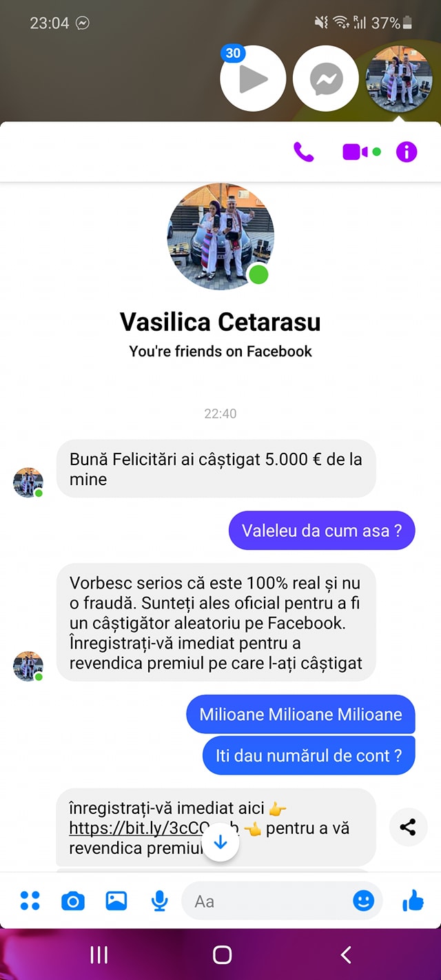Start a video call with the camera icon

pyautogui.click(x=356, y=152)
